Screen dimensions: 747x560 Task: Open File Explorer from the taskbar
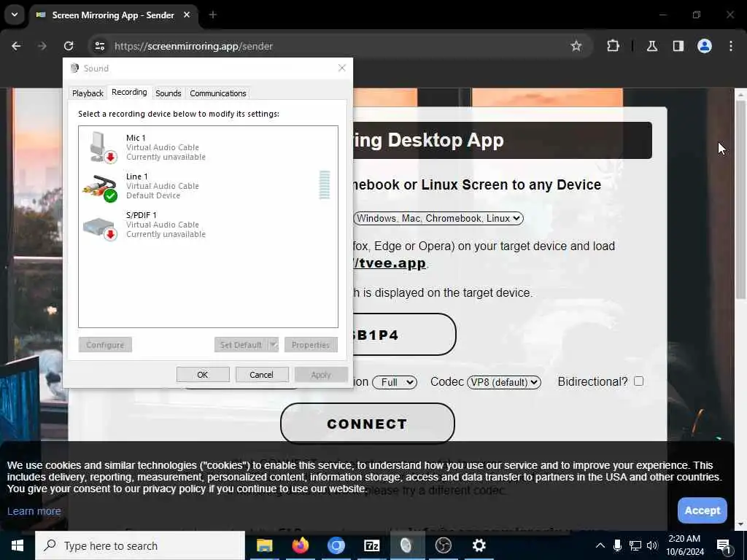click(x=264, y=545)
